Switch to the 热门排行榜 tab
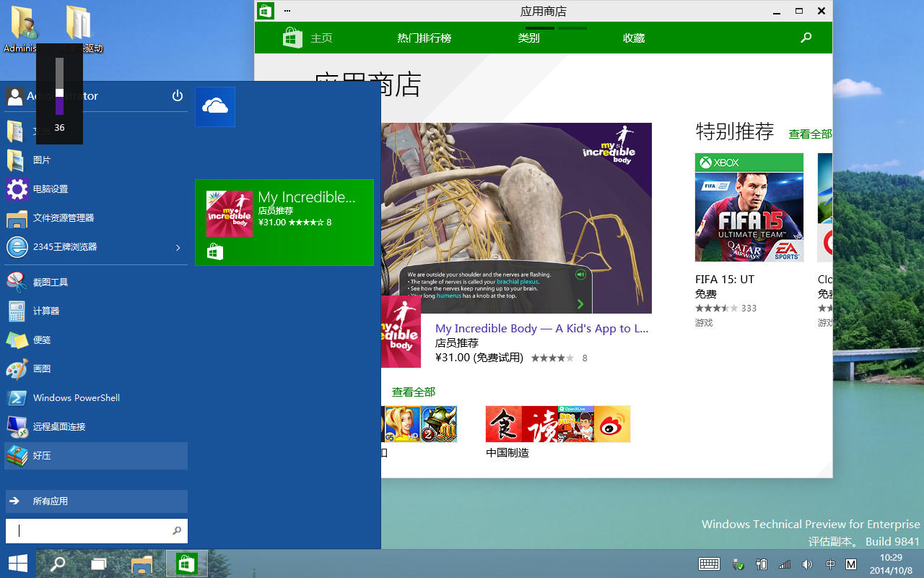Viewport: 924px width, 578px height. (424, 38)
